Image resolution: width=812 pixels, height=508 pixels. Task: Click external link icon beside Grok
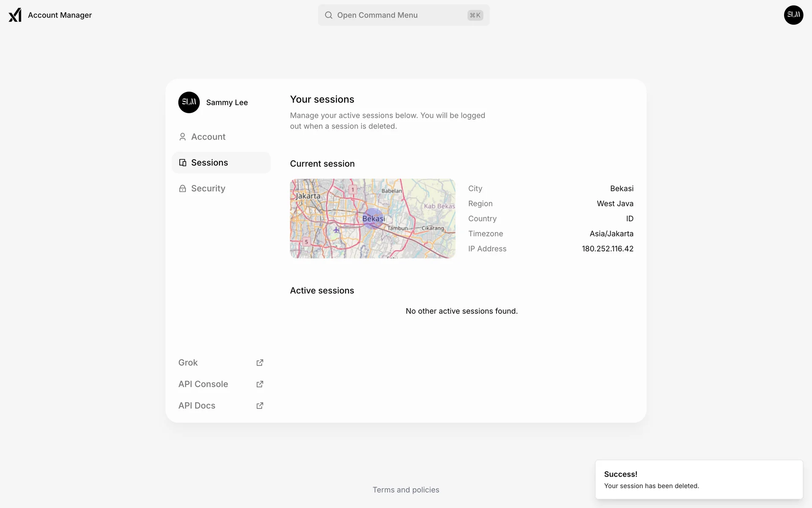(260, 363)
